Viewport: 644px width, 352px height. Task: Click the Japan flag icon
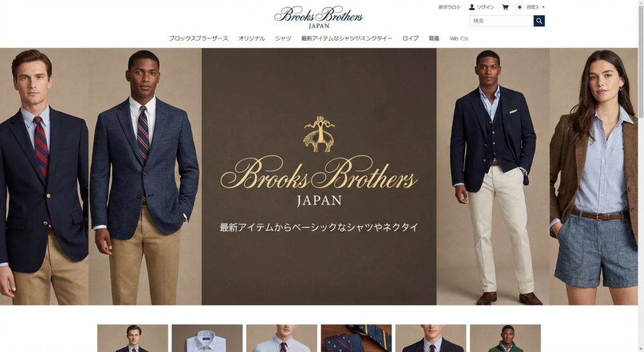click(x=519, y=7)
